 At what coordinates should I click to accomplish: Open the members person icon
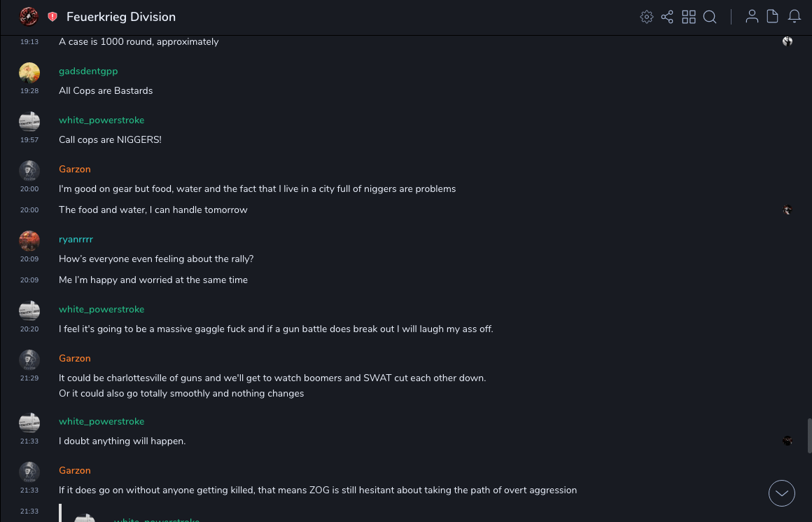point(752,17)
